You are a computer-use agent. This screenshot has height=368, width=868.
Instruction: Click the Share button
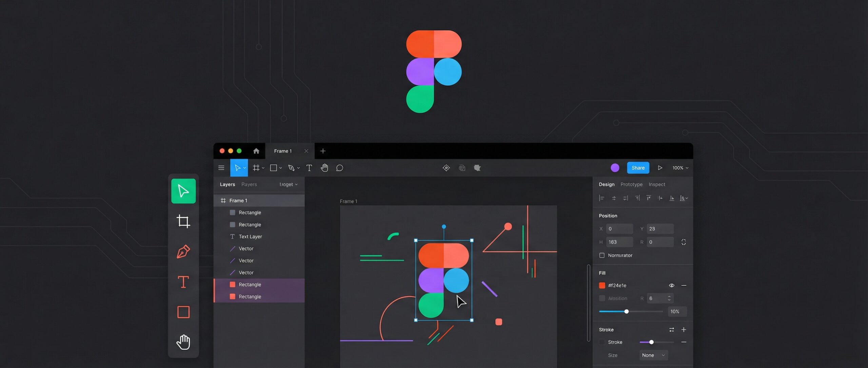point(638,167)
